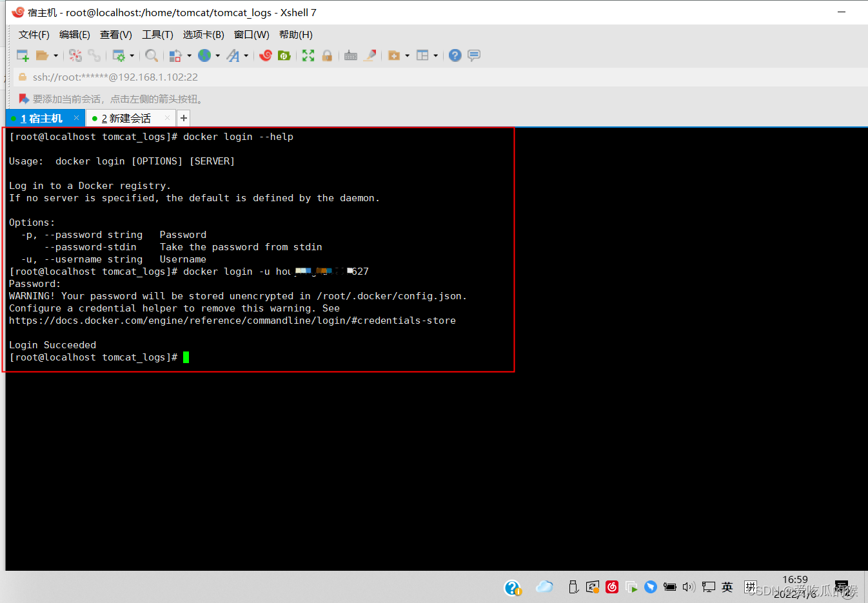Click the 英 input language indicator
The height and width of the screenshot is (603, 868).
pos(727,587)
